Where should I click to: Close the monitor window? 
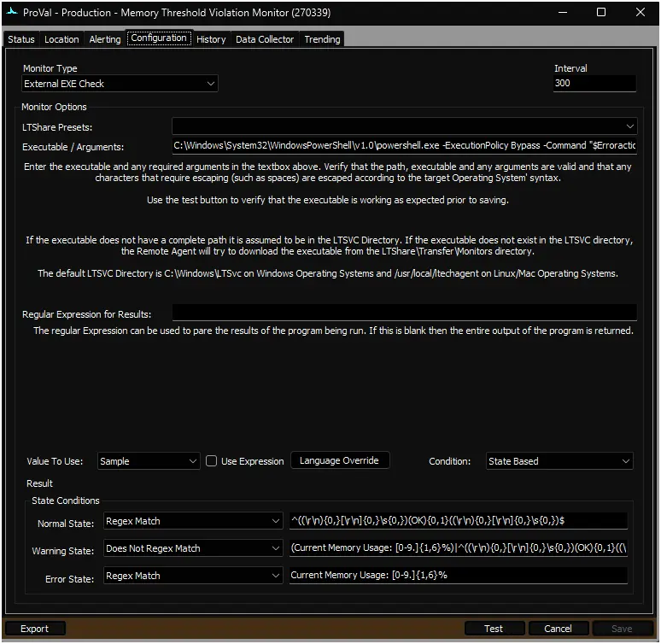pos(641,12)
